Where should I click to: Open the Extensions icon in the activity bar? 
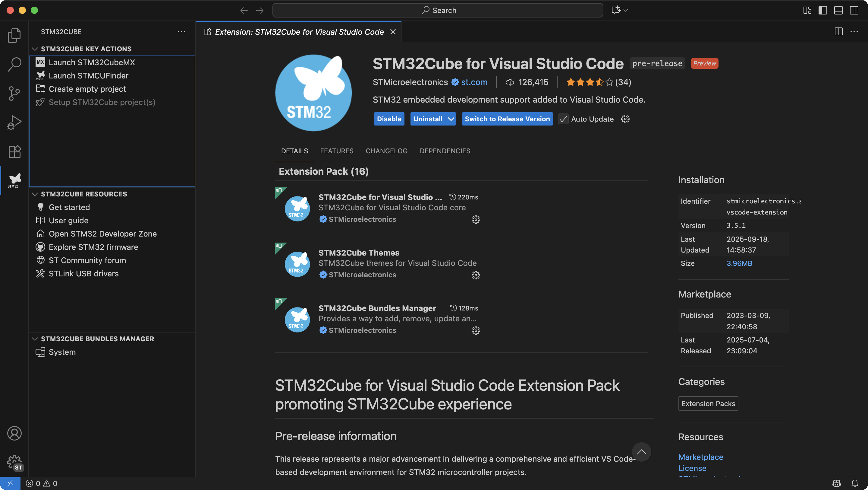(x=14, y=151)
